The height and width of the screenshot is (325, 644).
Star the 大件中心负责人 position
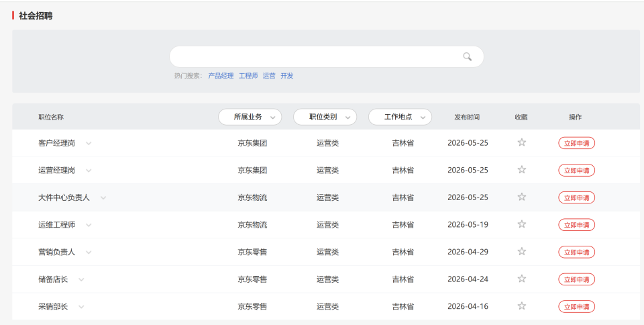click(522, 197)
